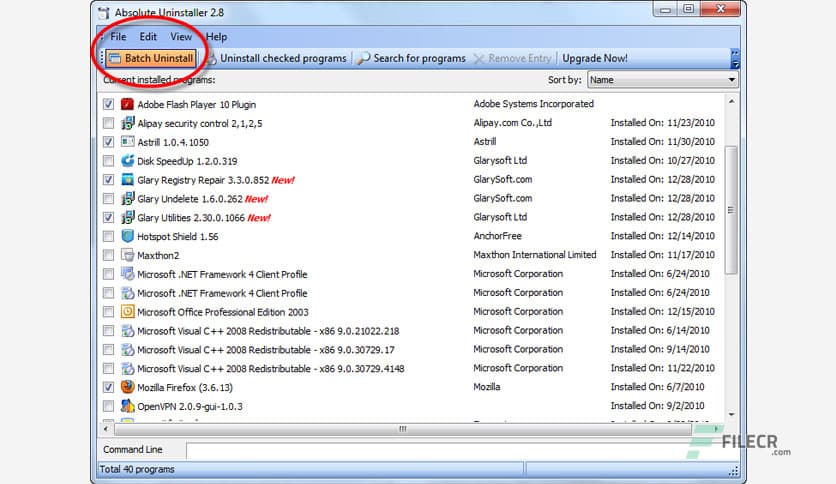Viewport: 836px width, 484px height.
Task: Click the Alipay security control icon
Action: pyautogui.click(x=127, y=123)
